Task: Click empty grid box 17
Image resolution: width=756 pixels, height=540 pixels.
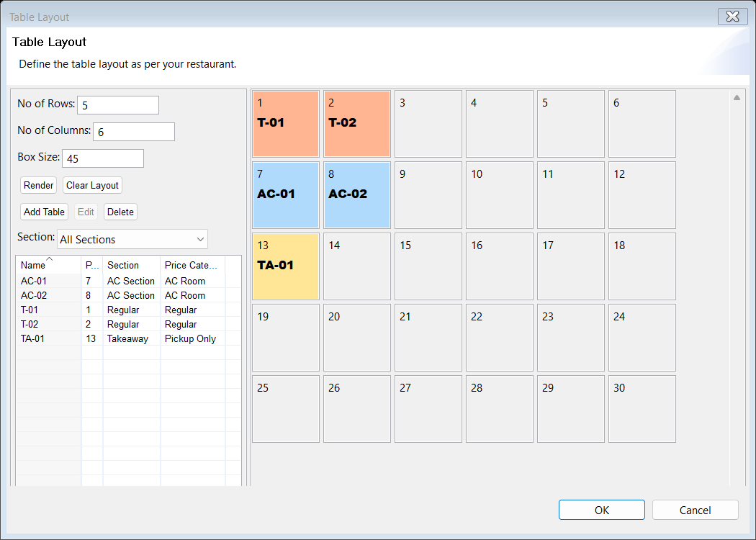Action: pos(572,266)
